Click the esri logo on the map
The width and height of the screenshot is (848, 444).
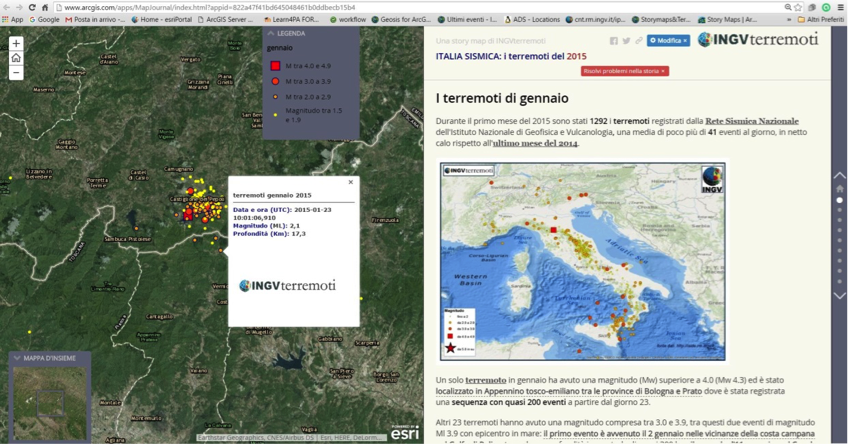click(405, 433)
